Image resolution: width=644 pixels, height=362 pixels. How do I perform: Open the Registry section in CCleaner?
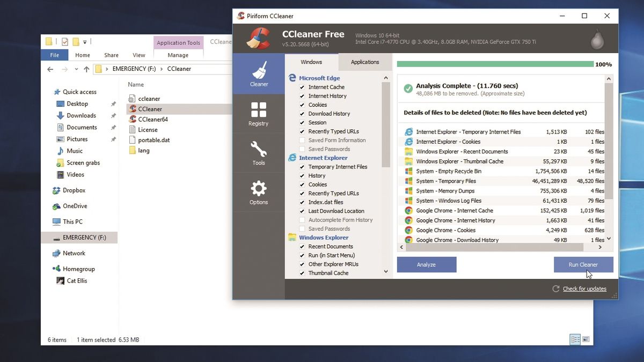click(259, 113)
